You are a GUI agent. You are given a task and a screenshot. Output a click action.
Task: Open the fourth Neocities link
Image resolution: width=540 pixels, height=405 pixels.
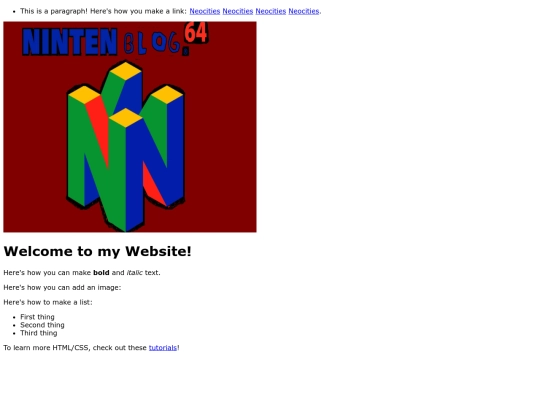304,11
